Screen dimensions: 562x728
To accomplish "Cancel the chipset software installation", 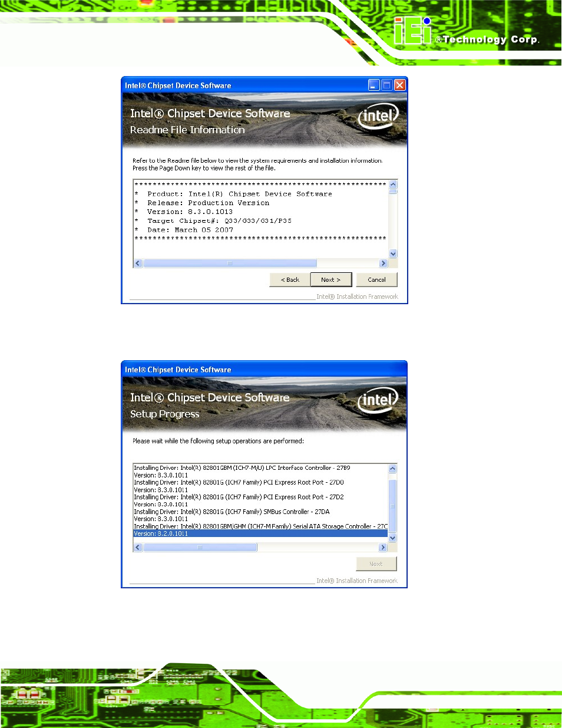I will pos(376,280).
